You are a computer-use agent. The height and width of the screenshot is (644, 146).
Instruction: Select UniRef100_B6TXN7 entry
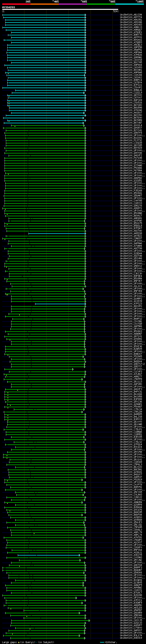[x=131, y=123]
